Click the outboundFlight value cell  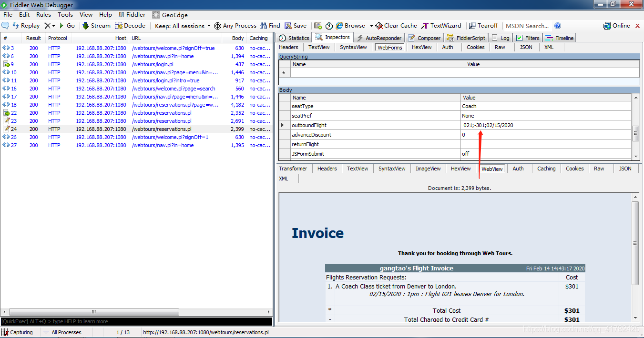tap(546, 125)
